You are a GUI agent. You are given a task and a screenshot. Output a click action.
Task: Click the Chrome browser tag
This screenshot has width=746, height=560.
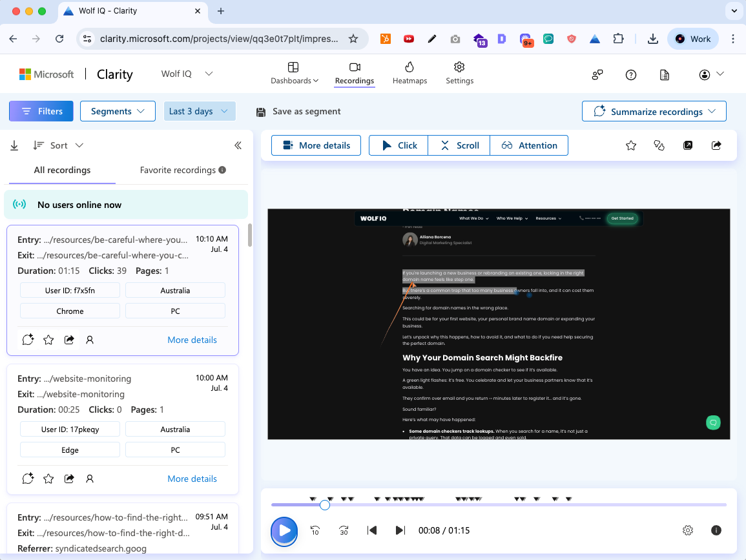coord(70,311)
